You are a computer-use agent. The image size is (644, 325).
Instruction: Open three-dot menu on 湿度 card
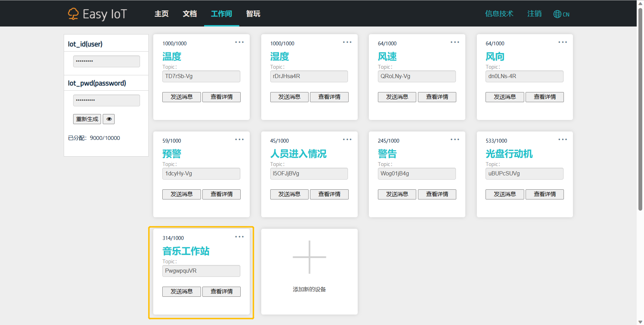click(x=347, y=42)
